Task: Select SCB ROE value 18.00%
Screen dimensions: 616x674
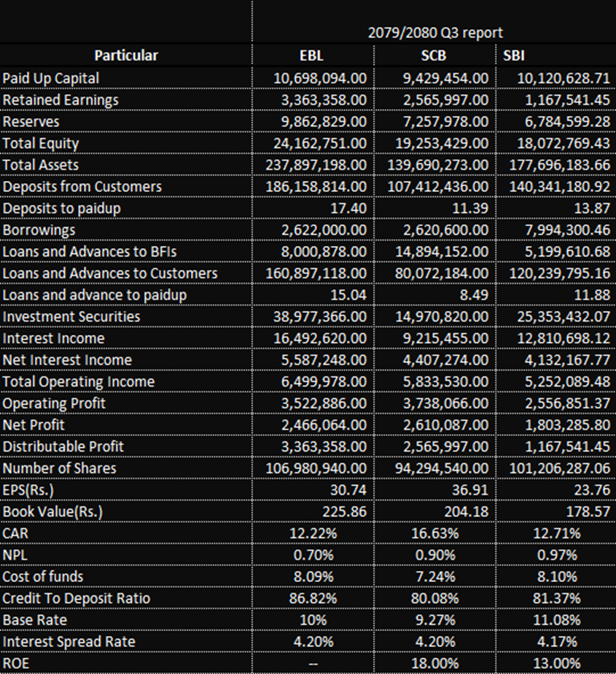Action: pos(434,663)
